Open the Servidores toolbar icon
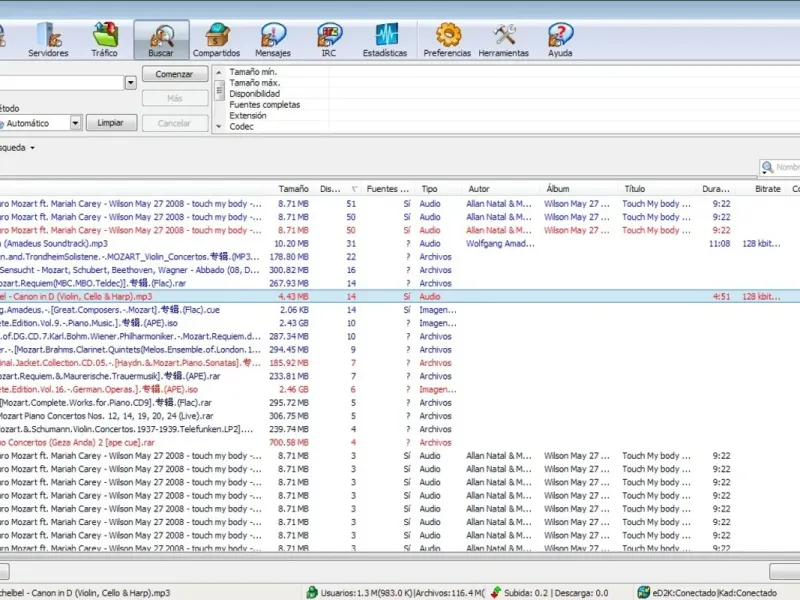 pyautogui.click(x=48, y=40)
